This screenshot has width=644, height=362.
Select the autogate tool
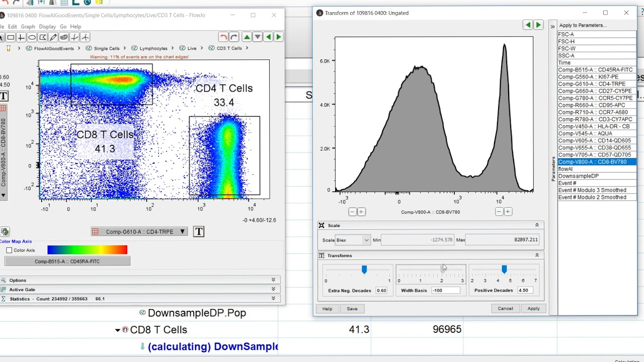coord(64,37)
